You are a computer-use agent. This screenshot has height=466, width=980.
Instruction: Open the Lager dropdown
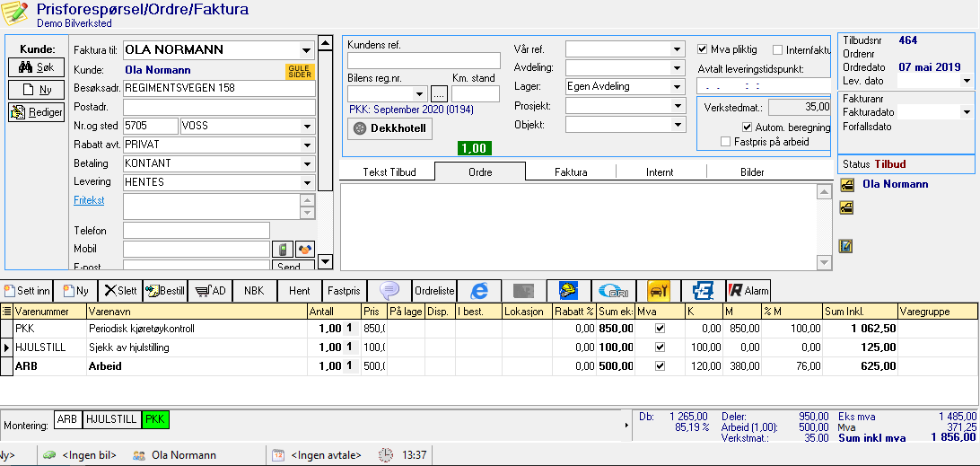[678, 87]
